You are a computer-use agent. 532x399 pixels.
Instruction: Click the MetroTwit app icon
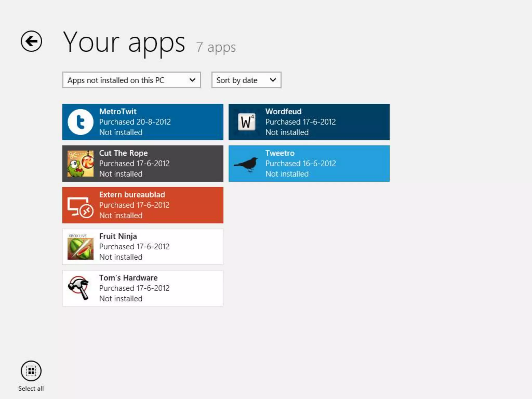click(81, 122)
